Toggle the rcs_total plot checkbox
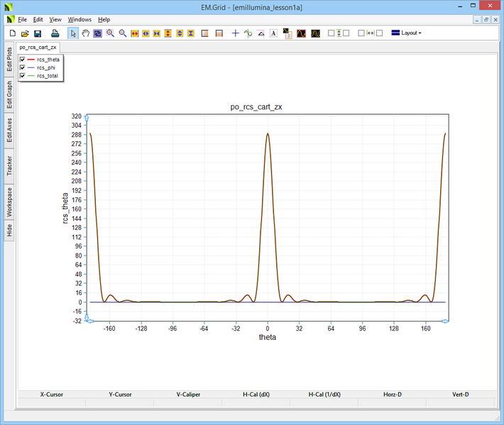 pos(23,75)
